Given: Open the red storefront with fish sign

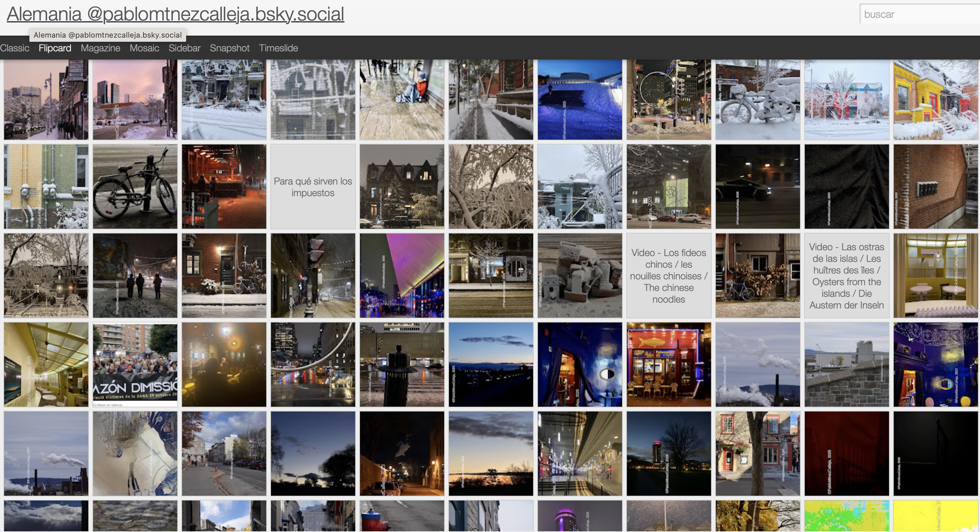Looking at the screenshot, I should click(668, 365).
